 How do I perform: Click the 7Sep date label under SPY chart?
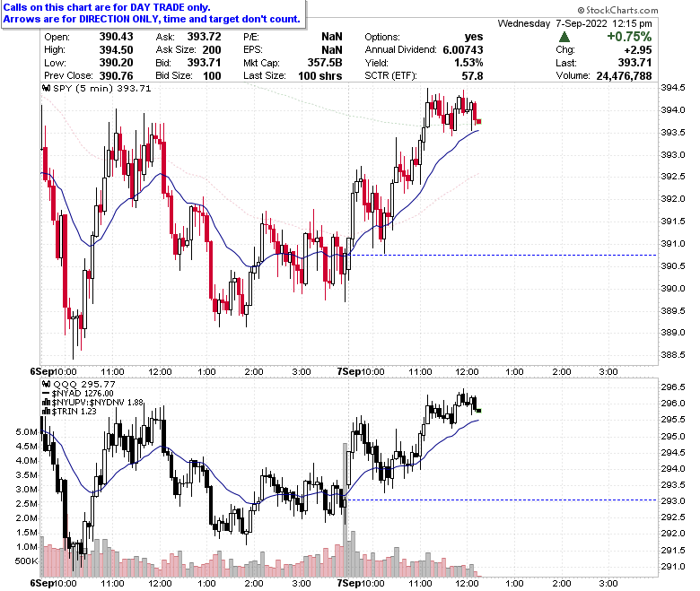click(349, 371)
